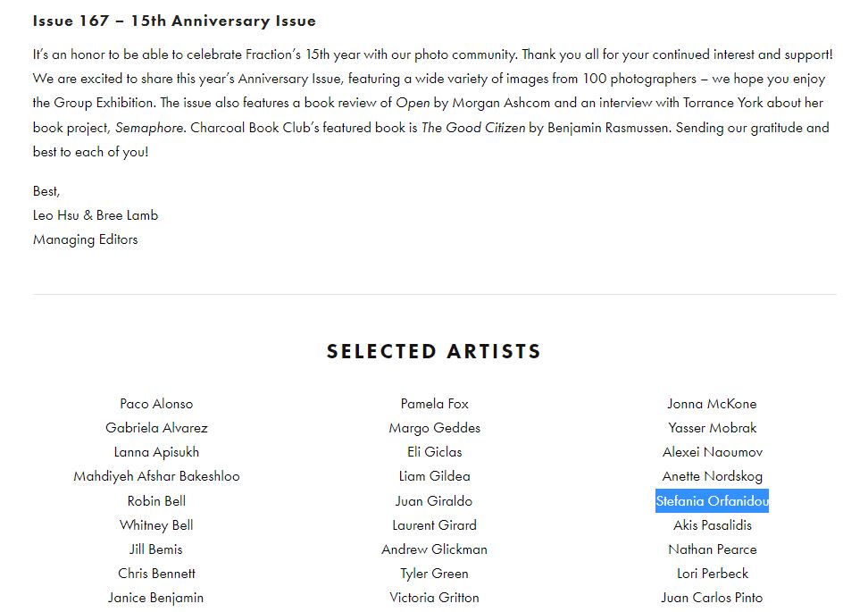Select Eli Giclas from list

click(434, 452)
